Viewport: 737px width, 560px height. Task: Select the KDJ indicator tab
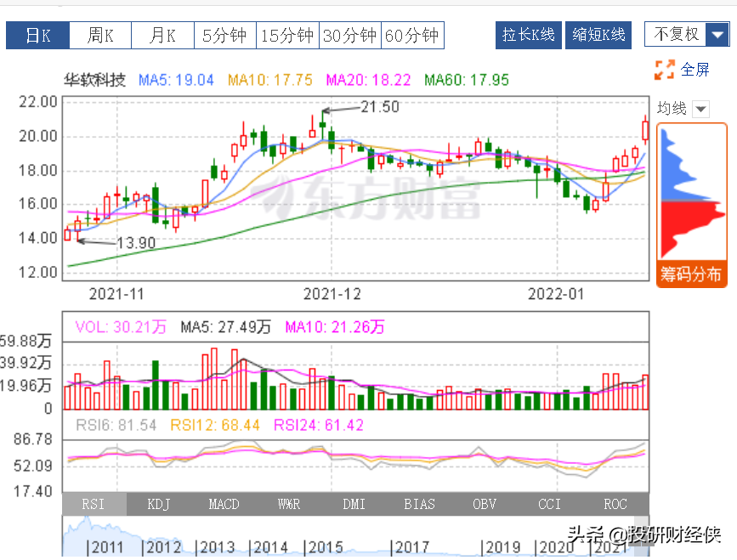click(x=159, y=504)
